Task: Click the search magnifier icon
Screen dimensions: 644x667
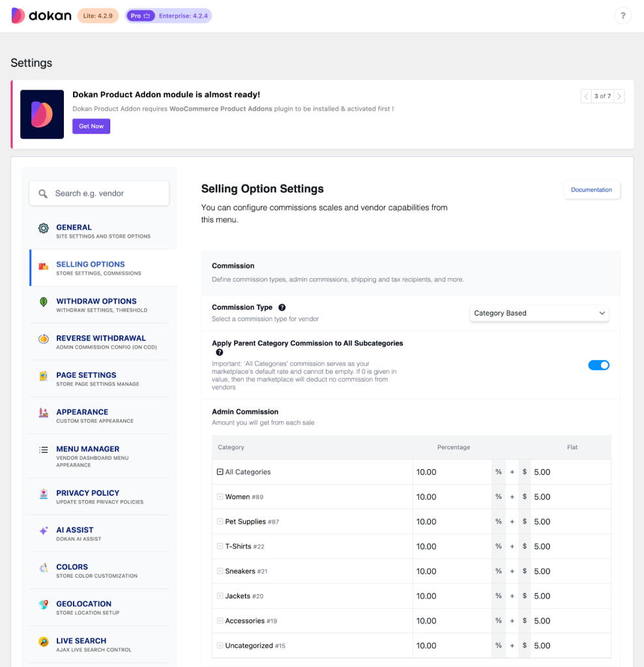Action: coord(43,193)
